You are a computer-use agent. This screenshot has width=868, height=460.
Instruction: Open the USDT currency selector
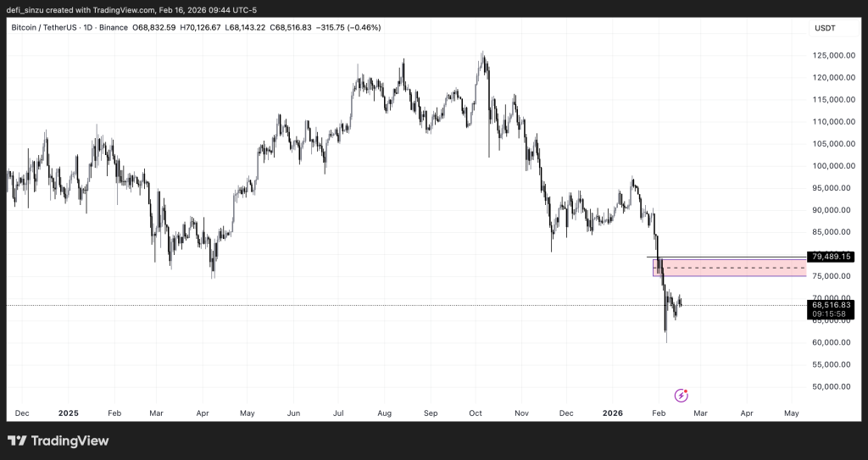tap(824, 28)
